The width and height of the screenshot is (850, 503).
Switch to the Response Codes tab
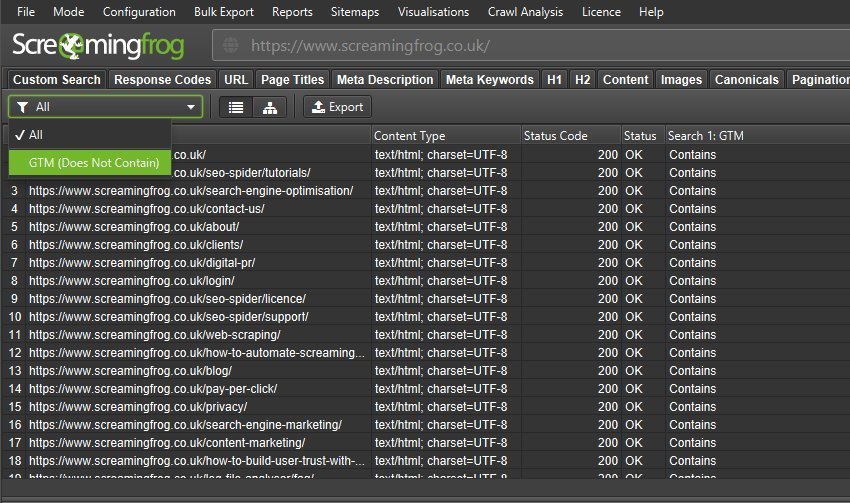(162, 80)
